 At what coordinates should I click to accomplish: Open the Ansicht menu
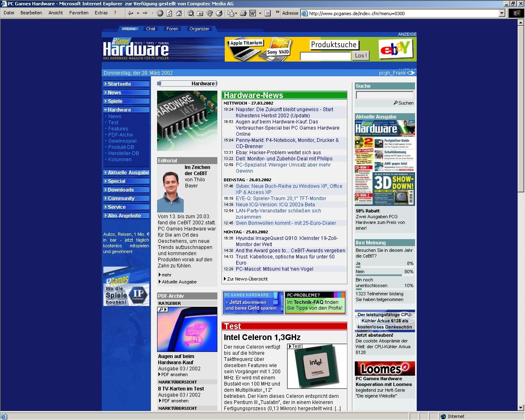[56, 13]
